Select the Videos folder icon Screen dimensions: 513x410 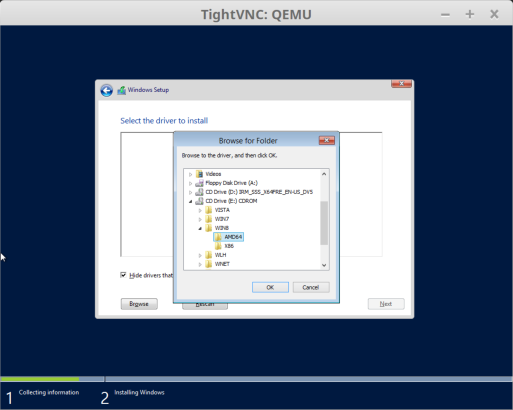click(199, 174)
